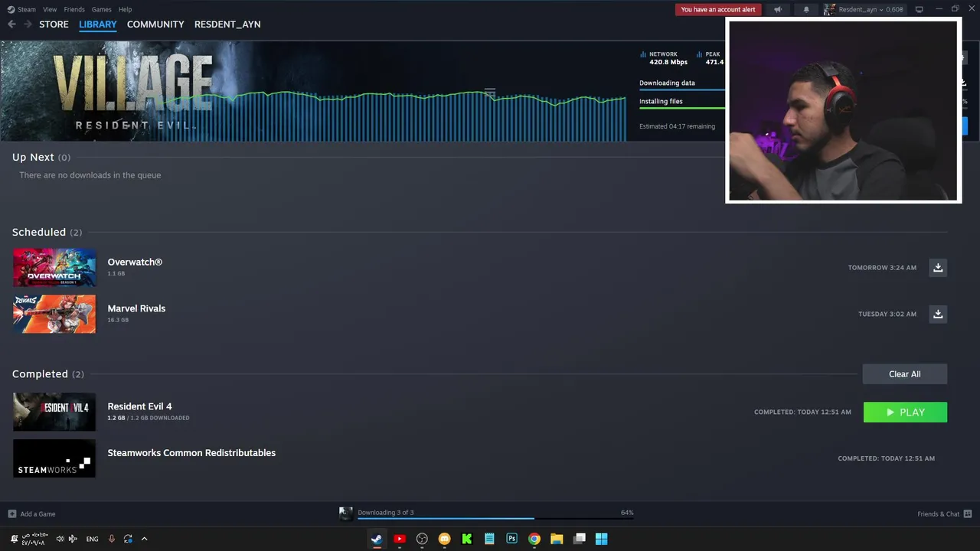Click the 'Downloading 3 of 3' status text
Image resolution: width=980 pixels, height=551 pixels.
[386, 513]
